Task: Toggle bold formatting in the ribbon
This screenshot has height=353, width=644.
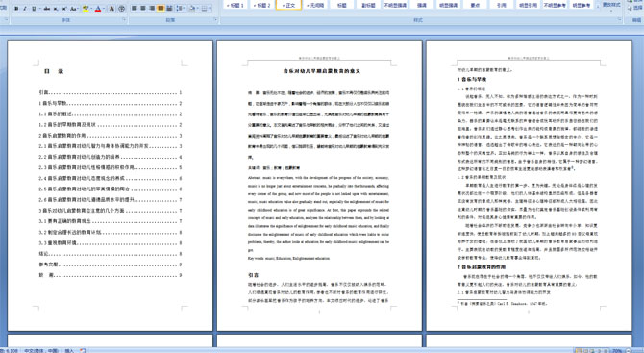Action: [x=16, y=9]
